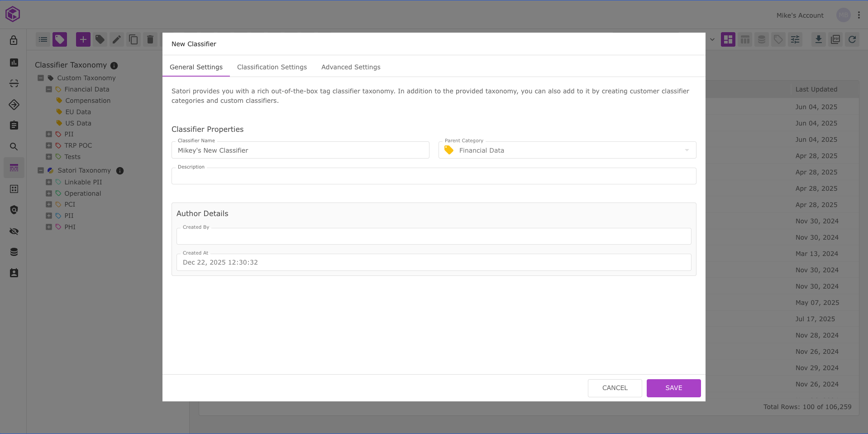Click the copy duplicate icon in toolbar
868x434 pixels.
[133, 40]
